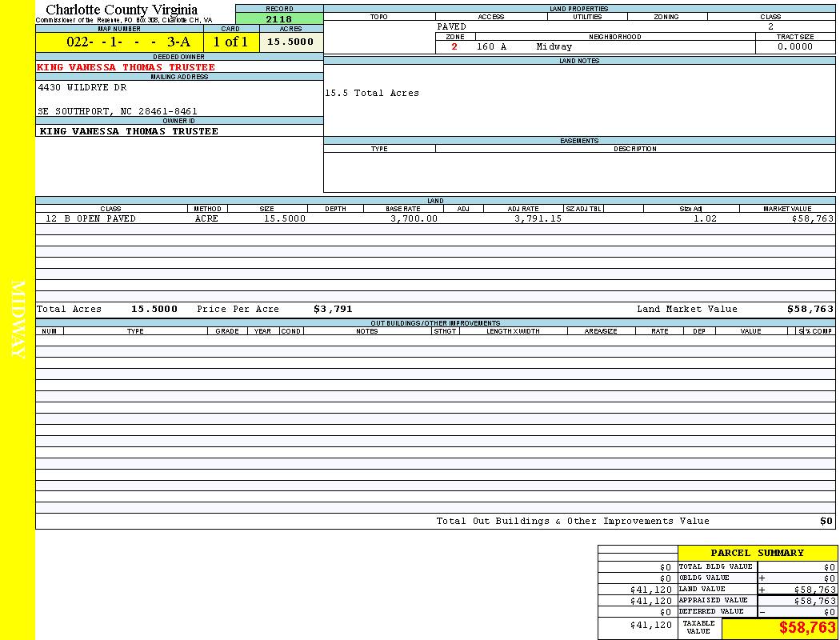Image resolution: width=840 pixels, height=640 pixels.
Task: Select the Owner ID name field
Action: tap(129, 131)
